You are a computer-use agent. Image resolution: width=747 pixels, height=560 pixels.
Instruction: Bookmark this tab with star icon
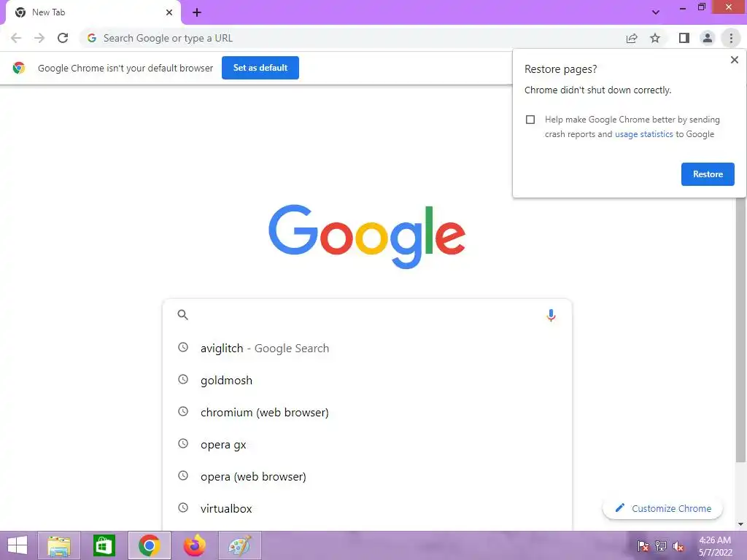pyautogui.click(x=655, y=38)
